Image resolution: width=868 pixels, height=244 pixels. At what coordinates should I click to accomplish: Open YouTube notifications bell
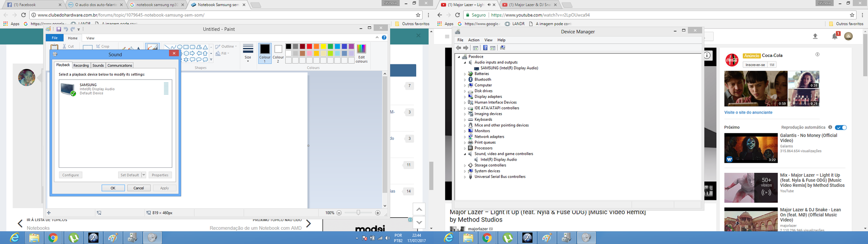[x=835, y=36]
